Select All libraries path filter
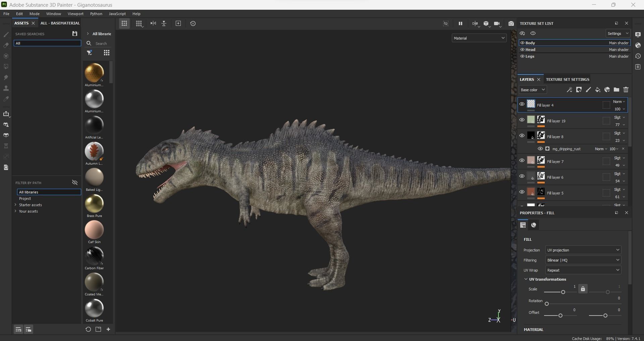This screenshot has width=644, height=341. (49, 192)
